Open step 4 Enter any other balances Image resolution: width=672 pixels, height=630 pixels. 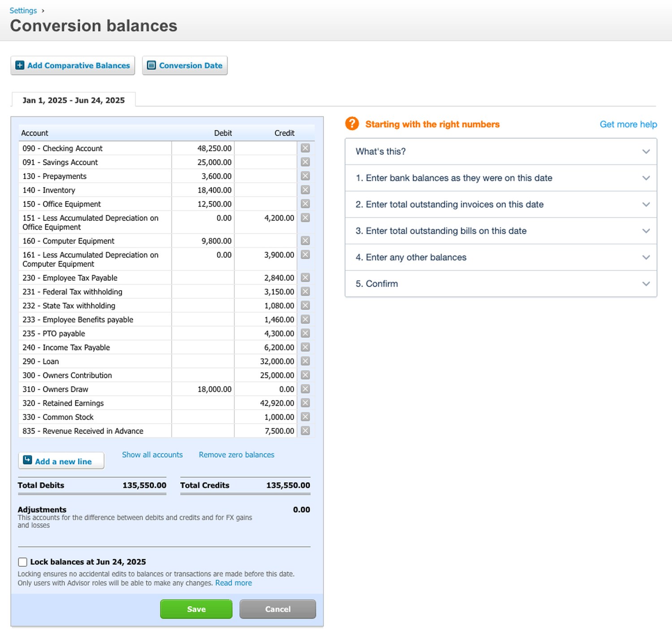[501, 257]
